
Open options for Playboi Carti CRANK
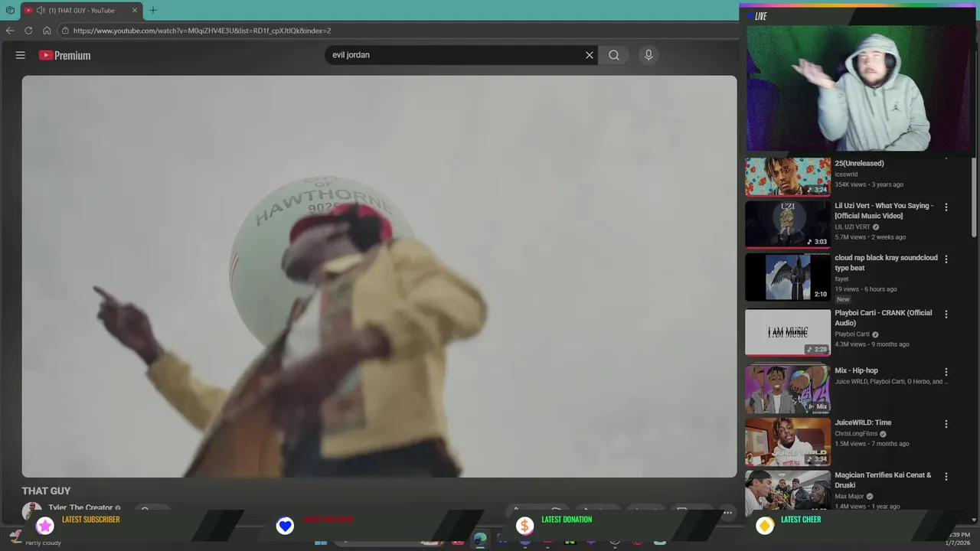[946, 314]
